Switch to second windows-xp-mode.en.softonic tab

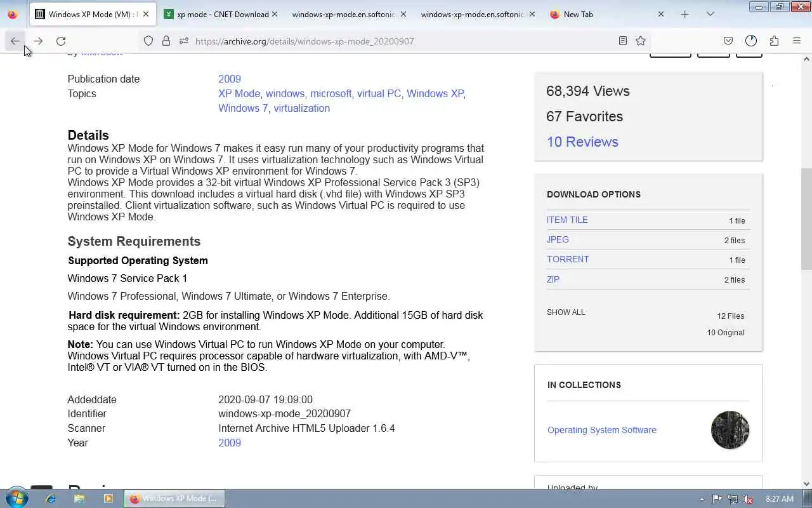[476, 14]
